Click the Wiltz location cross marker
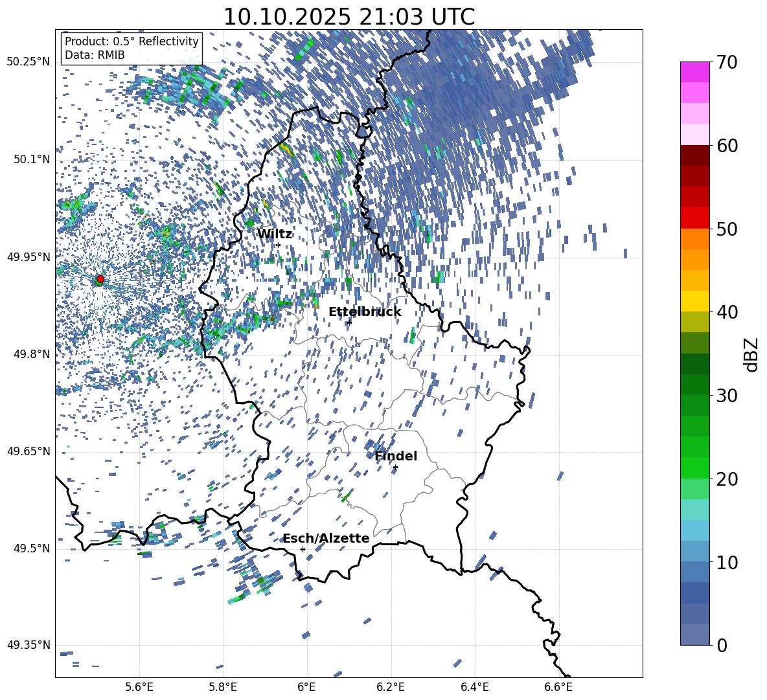This screenshot has width=767, height=700. (x=279, y=245)
